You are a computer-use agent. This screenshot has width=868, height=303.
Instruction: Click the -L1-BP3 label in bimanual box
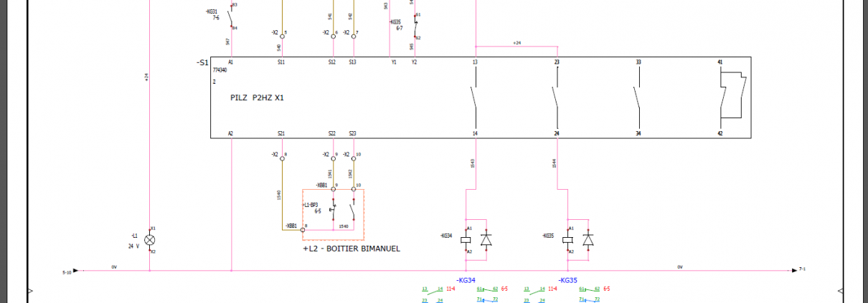(311, 206)
